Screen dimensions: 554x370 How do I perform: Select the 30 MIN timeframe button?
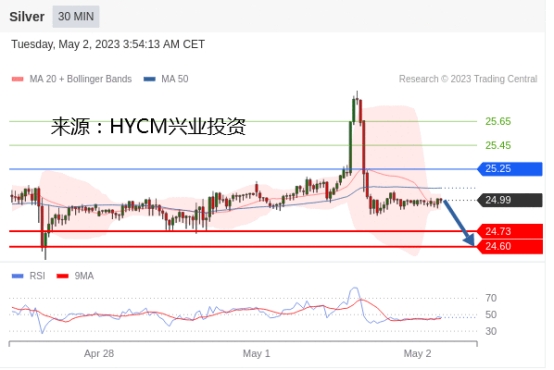pos(77,17)
